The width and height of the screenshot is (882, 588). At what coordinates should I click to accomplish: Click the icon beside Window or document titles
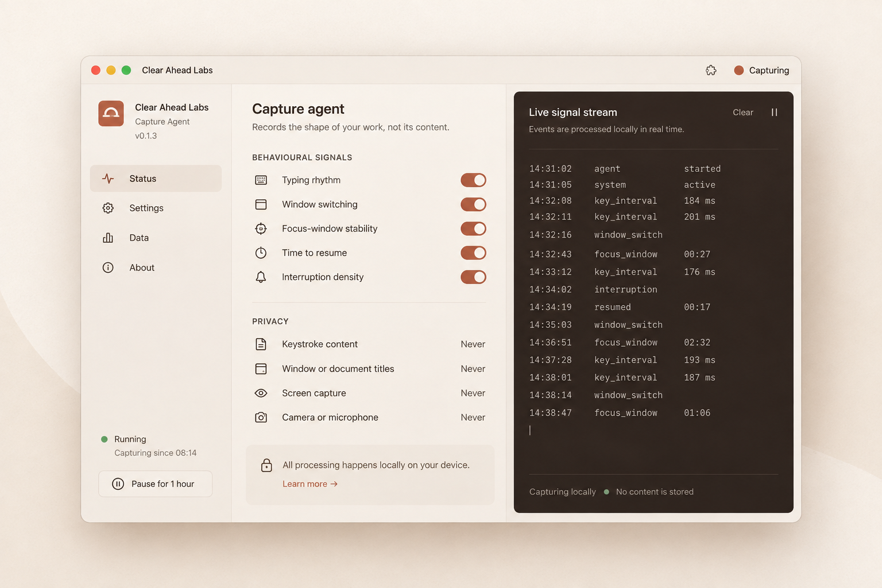(261, 369)
